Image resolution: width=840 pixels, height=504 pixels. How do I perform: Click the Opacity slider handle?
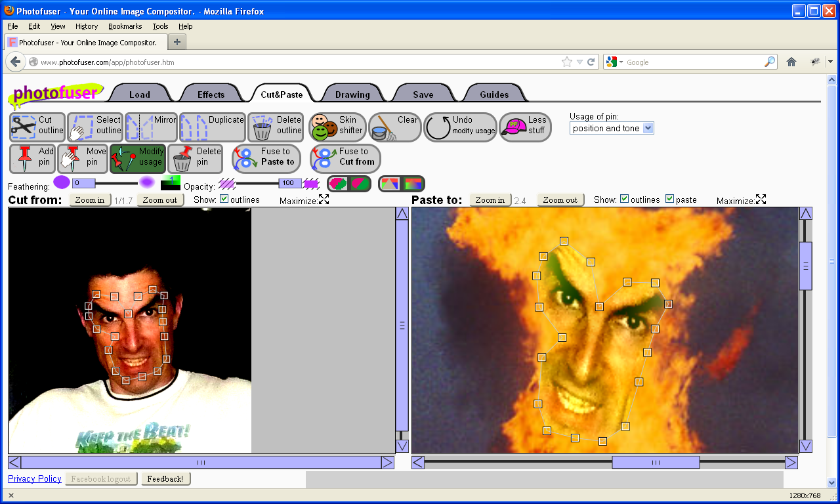tap(290, 183)
